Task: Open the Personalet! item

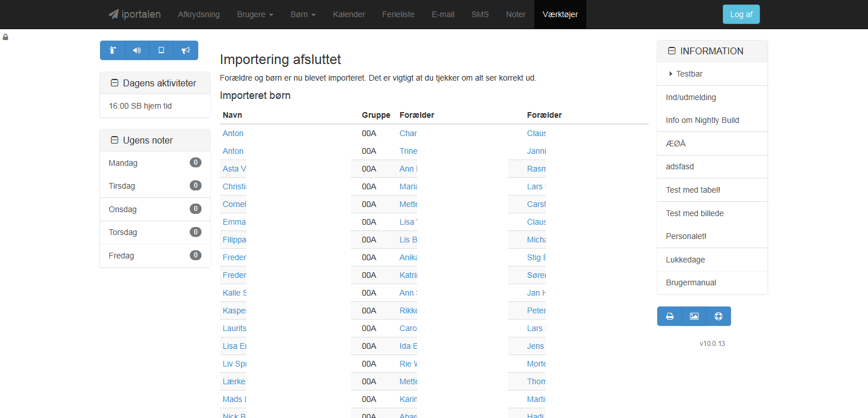Action: coord(712,236)
